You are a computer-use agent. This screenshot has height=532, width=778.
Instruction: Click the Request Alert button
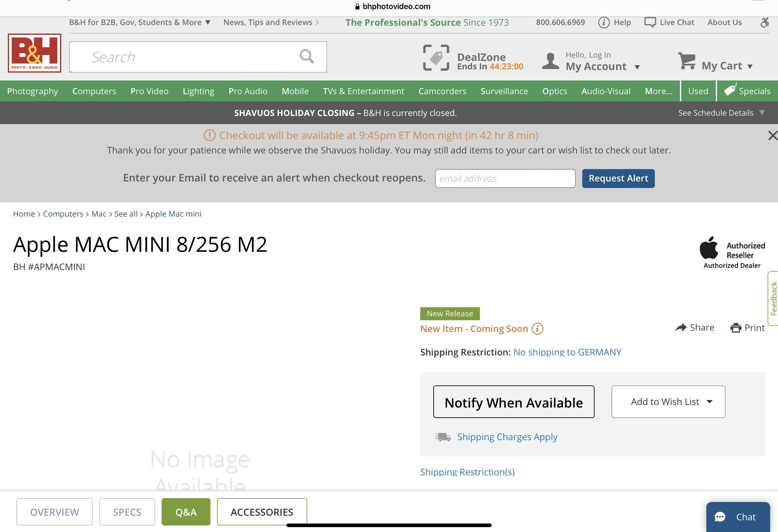pos(618,178)
